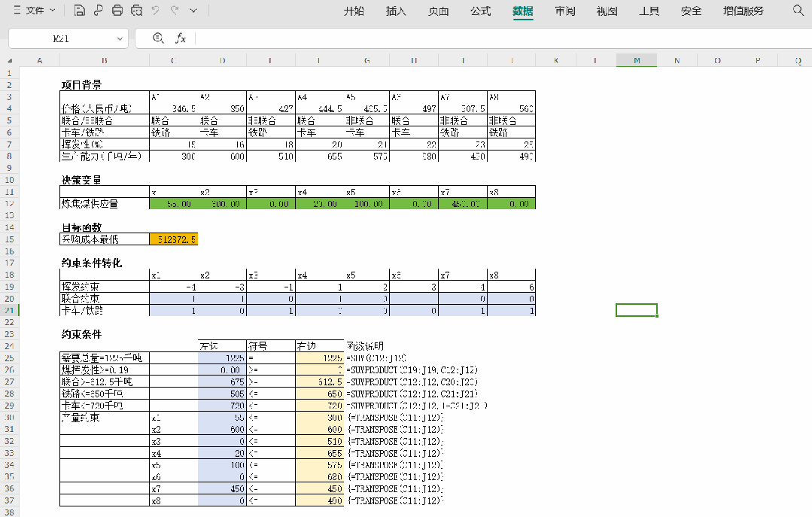Screen dimensions: 812x517
Task: Click the 产量约束 label cell
Action: pos(105,418)
